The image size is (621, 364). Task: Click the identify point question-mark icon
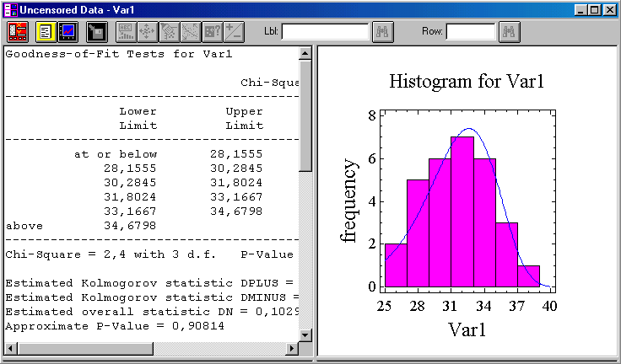tap(213, 32)
